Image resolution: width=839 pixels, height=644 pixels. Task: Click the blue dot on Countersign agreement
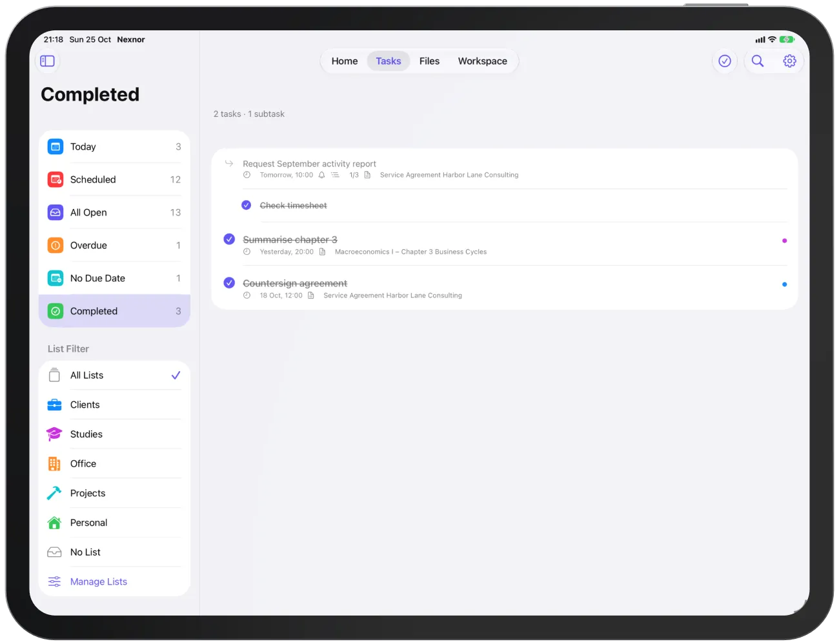784,285
